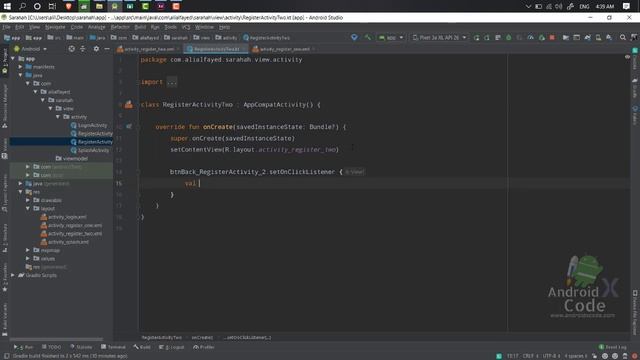
Task: Open the Tools menu
Action: [x=170, y=27]
